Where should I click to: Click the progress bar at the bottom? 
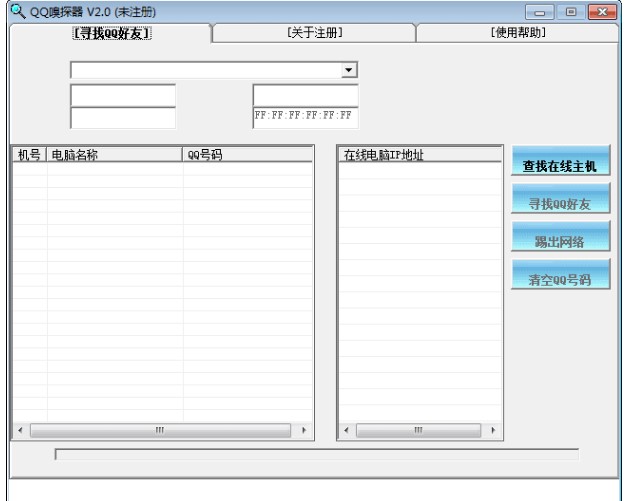(x=317, y=454)
